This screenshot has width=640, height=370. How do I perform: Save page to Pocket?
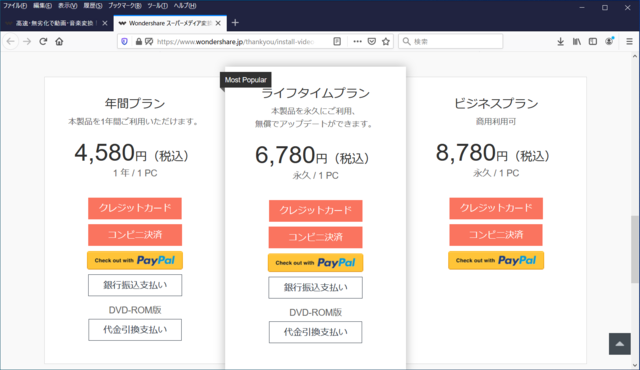coord(371,41)
